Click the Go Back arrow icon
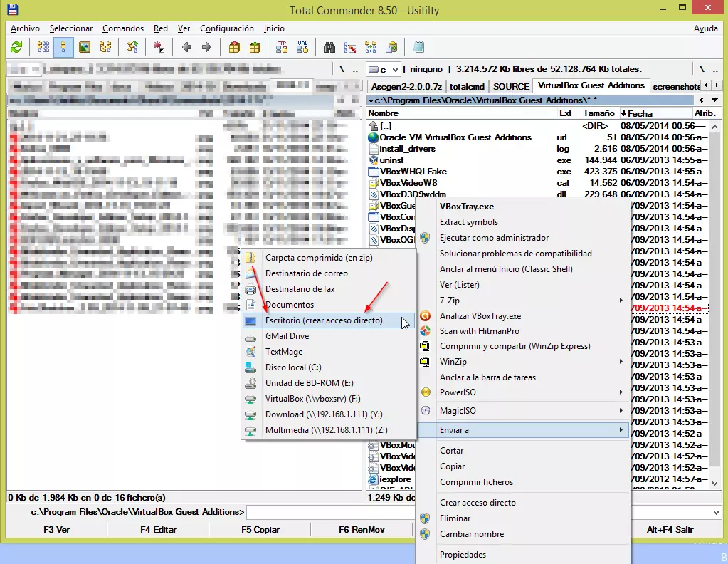Image resolution: width=728 pixels, height=564 pixels. pyautogui.click(x=186, y=48)
